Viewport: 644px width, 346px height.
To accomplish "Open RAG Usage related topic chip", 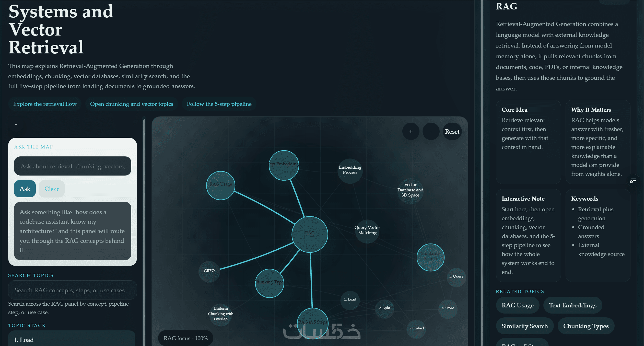I will [517, 305].
